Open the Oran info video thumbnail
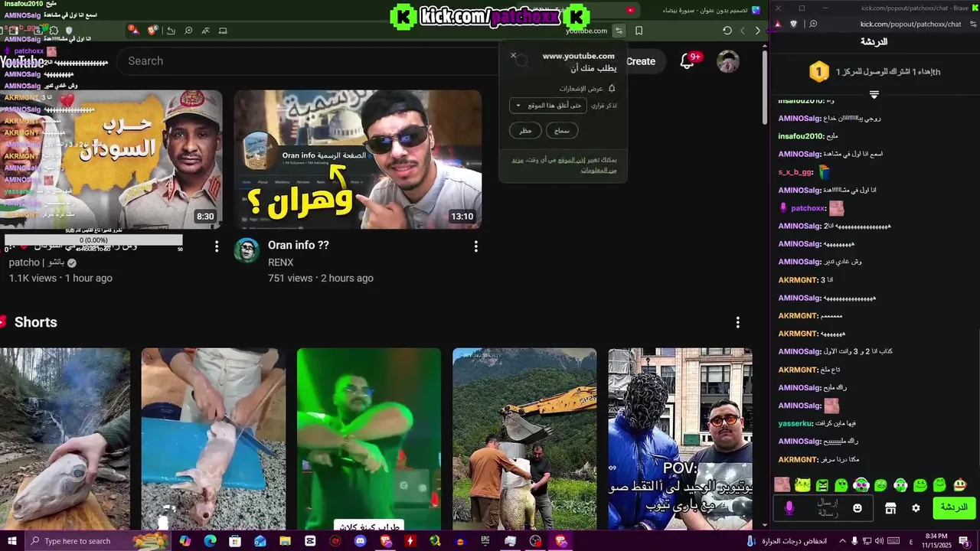 (x=358, y=159)
